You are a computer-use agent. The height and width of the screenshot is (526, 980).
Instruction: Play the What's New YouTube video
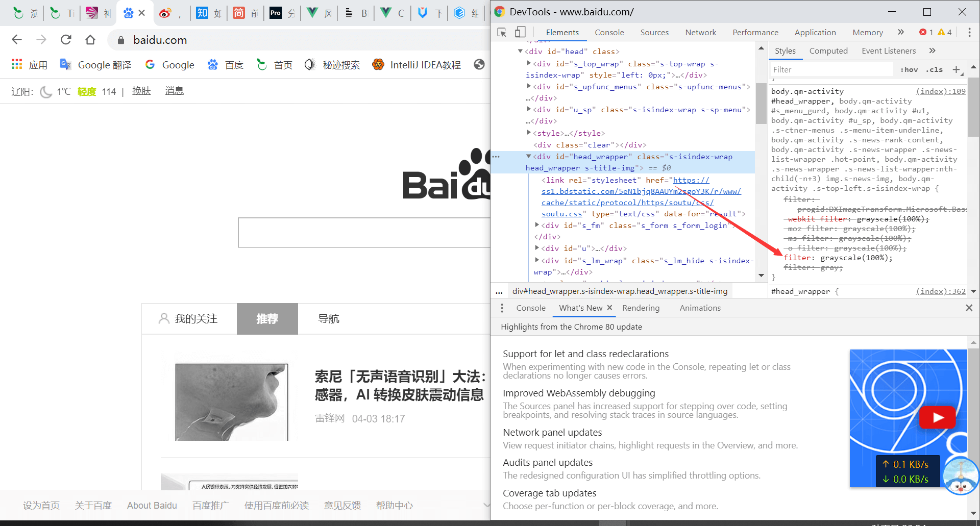938,418
